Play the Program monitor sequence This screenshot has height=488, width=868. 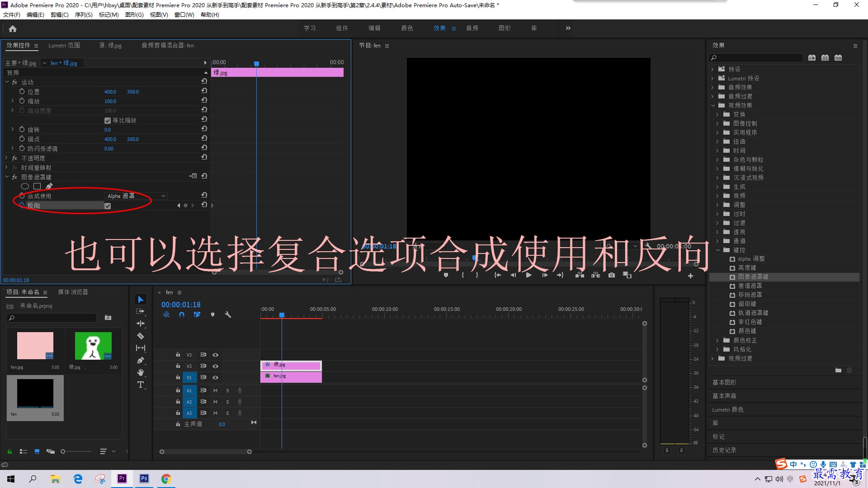pyautogui.click(x=528, y=275)
